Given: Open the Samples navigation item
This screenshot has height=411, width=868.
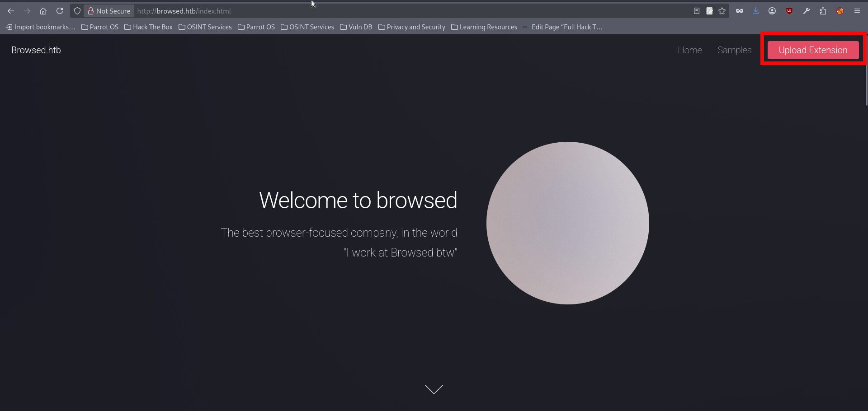Looking at the screenshot, I should [x=734, y=50].
